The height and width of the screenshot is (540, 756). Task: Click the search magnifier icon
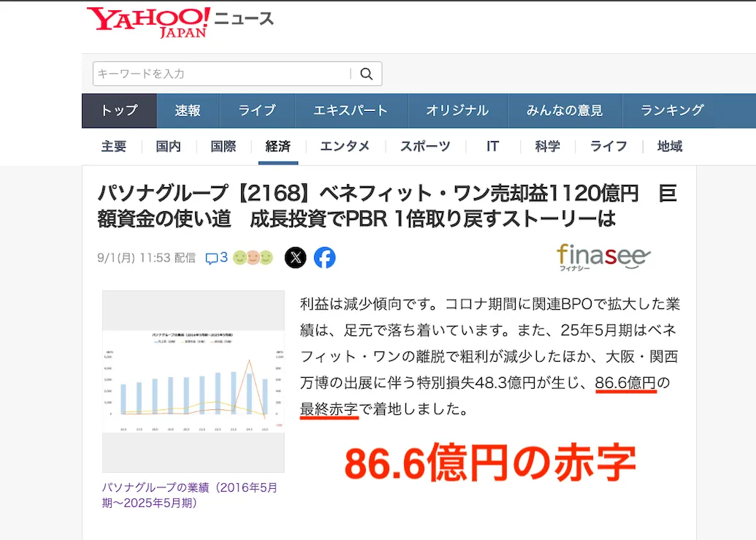point(366,74)
